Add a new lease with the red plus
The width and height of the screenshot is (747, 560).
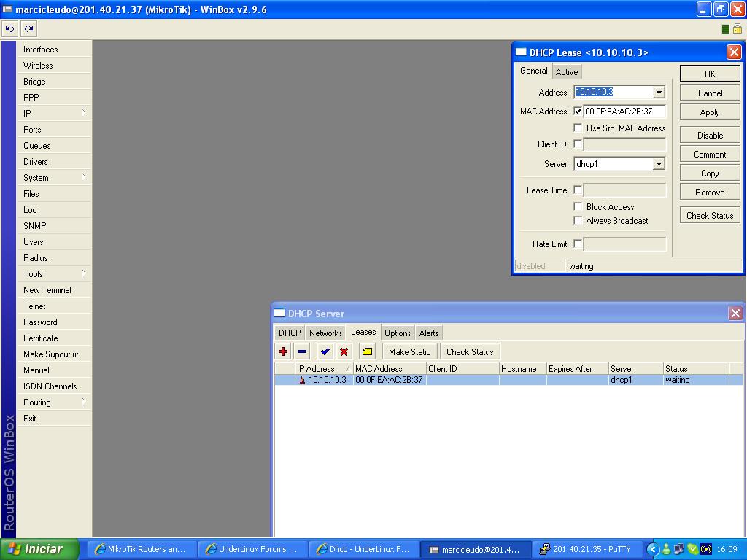(x=283, y=352)
